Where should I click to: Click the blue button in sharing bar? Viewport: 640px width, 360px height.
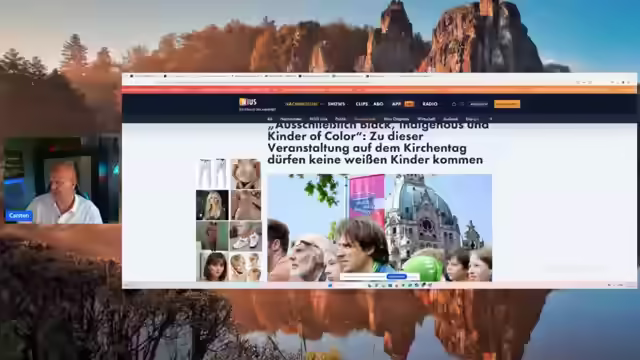[x=396, y=277]
